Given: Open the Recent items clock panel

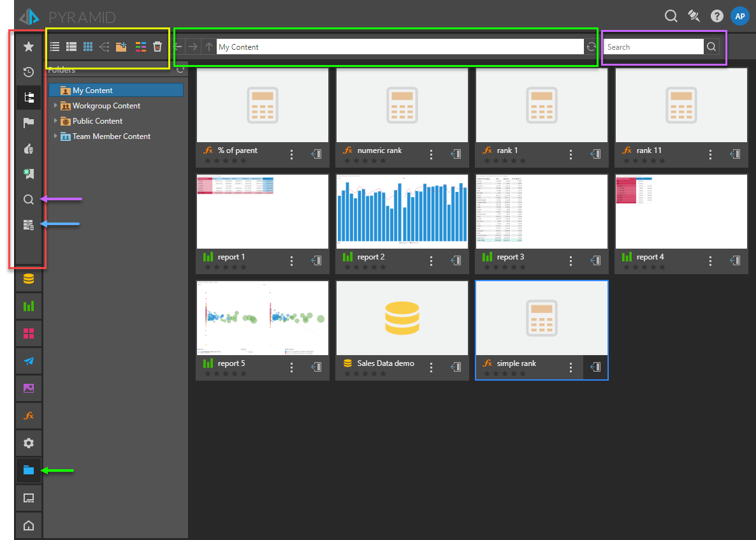Looking at the screenshot, I should pos(28,72).
